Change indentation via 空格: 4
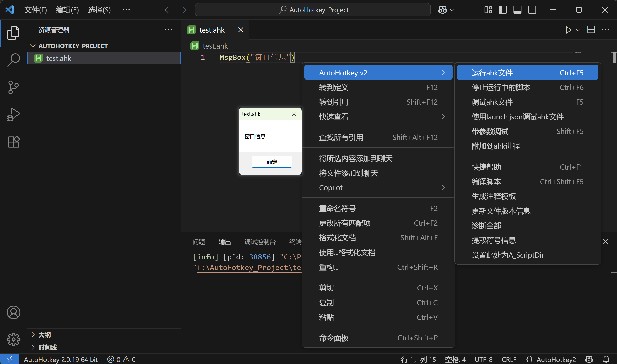617x364 pixels. click(455, 359)
